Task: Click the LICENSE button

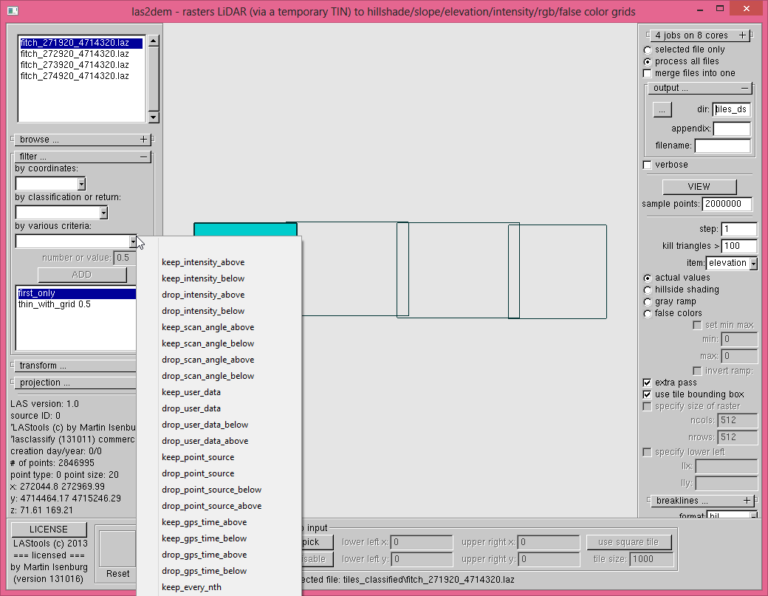Action: [x=49, y=529]
